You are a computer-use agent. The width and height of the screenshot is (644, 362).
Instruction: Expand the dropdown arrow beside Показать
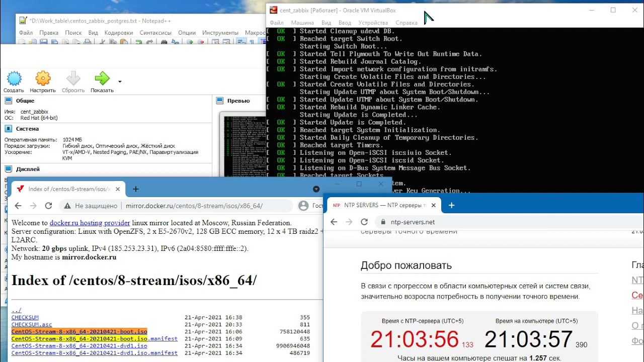pos(120,81)
